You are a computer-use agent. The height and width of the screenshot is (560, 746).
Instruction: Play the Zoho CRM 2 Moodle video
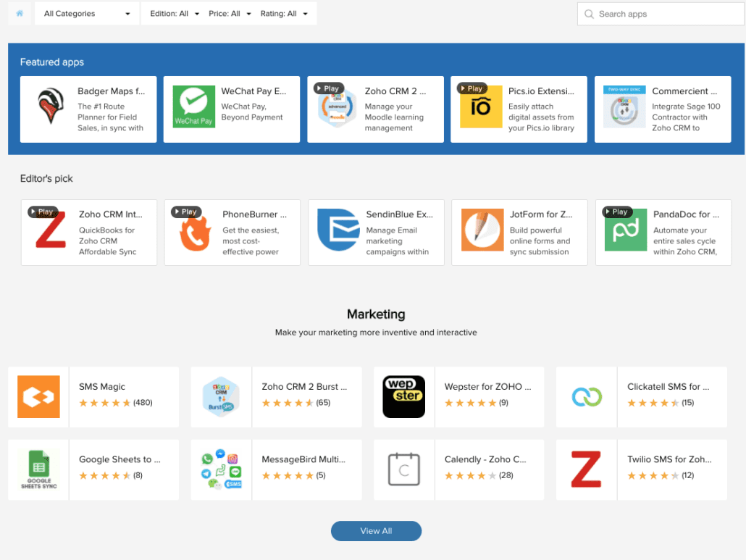pyautogui.click(x=328, y=88)
